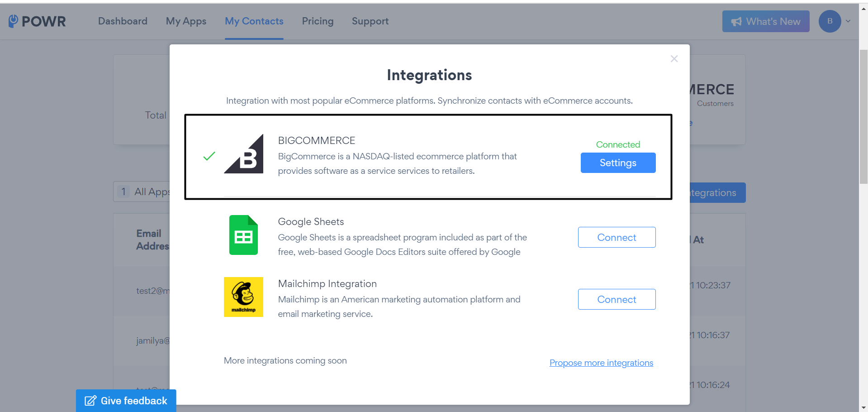Click the Integrations heading
The height and width of the screenshot is (412, 868).
[429, 75]
